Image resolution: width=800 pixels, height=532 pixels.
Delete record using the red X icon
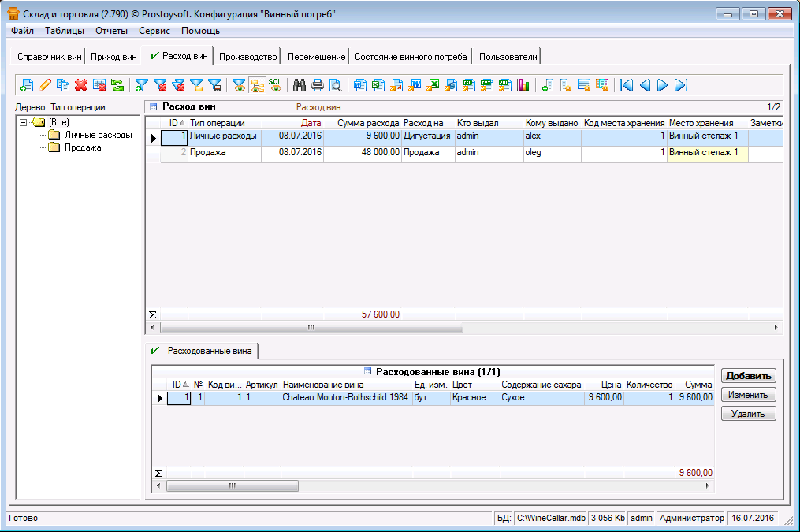click(x=80, y=85)
